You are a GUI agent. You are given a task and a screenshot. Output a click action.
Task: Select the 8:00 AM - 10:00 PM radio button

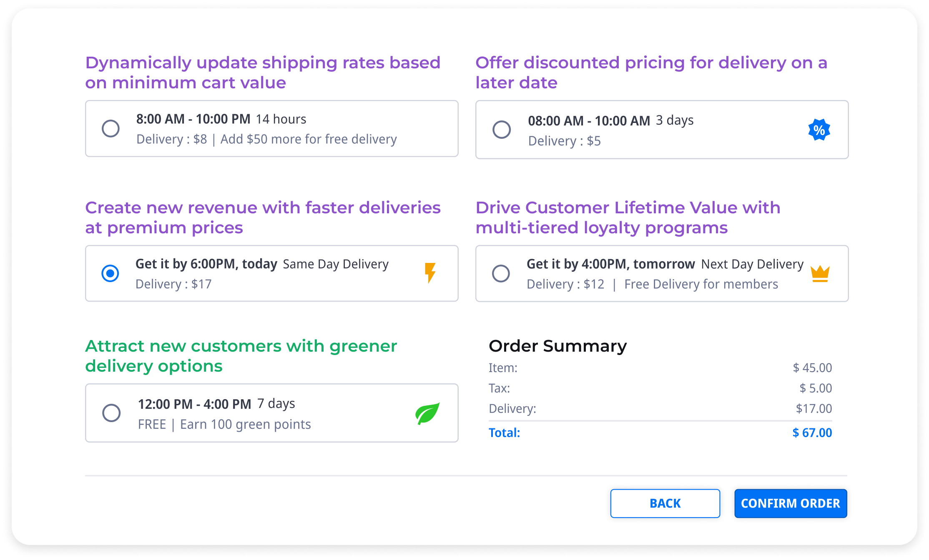click(110, 128)
